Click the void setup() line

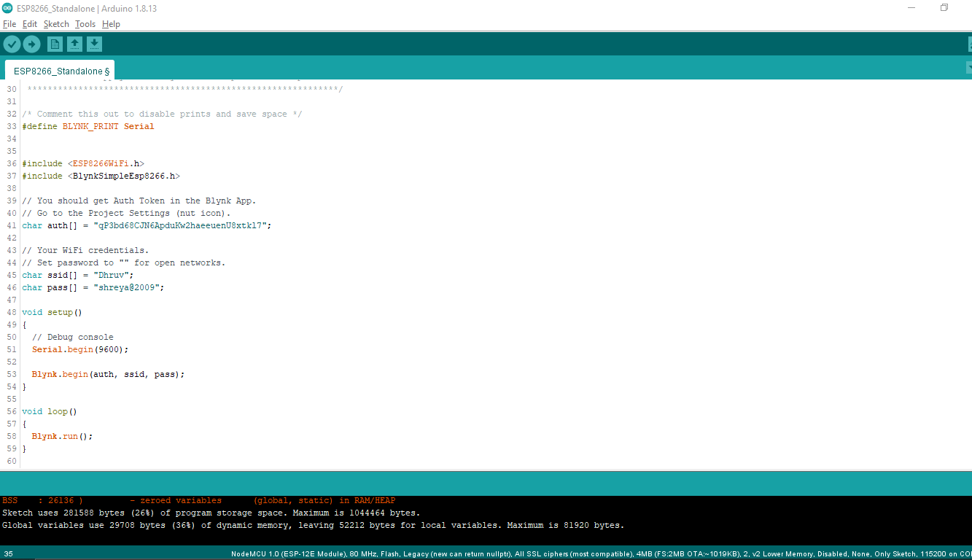pos(52,312)
